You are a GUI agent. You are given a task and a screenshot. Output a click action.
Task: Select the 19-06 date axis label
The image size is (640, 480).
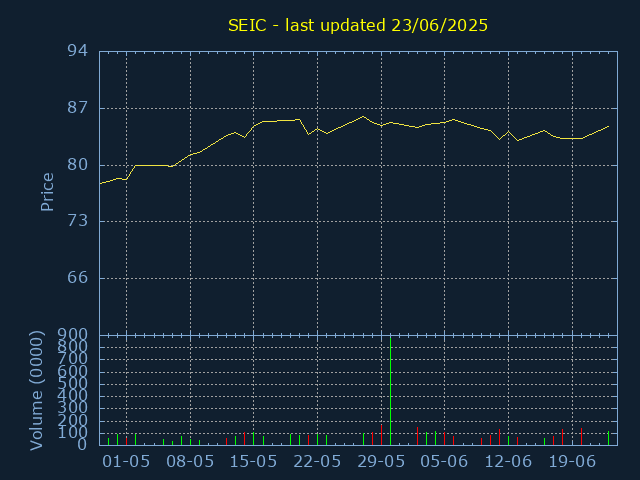click(572, 462)
